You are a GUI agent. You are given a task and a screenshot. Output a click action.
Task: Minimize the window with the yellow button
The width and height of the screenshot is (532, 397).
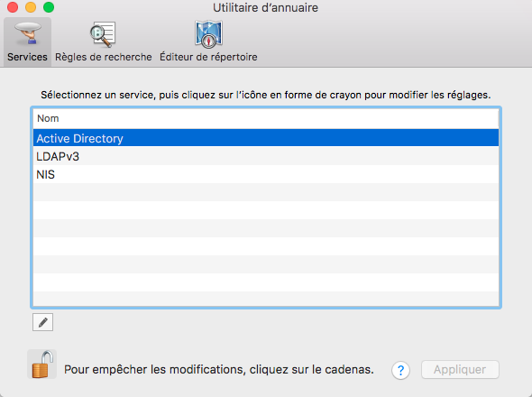(x=31, y=7)
